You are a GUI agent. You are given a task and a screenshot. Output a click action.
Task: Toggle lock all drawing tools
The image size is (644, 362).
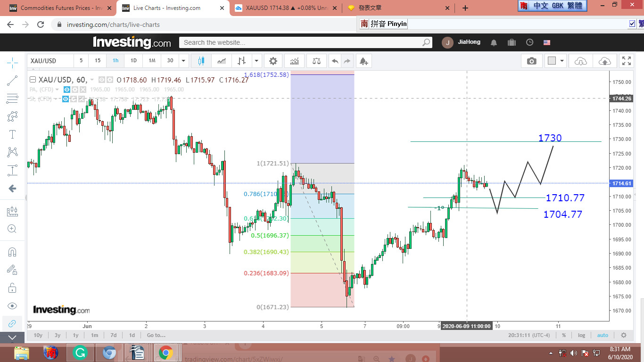coord(12,288)
